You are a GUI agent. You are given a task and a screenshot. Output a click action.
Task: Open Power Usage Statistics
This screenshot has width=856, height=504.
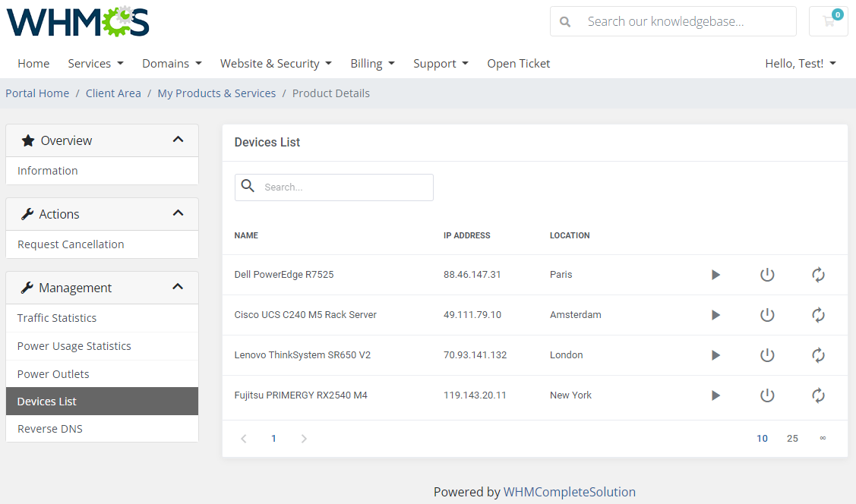point(72,345)
